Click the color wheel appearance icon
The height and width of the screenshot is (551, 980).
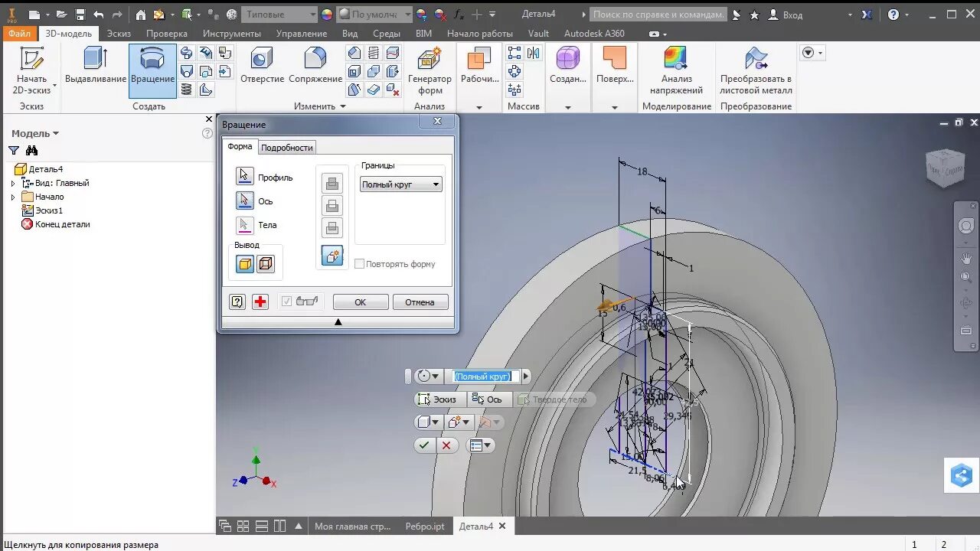pos(327,15)
